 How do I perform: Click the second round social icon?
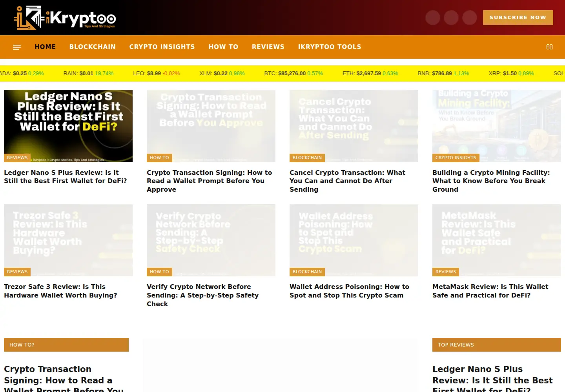(x=451, y=18)
